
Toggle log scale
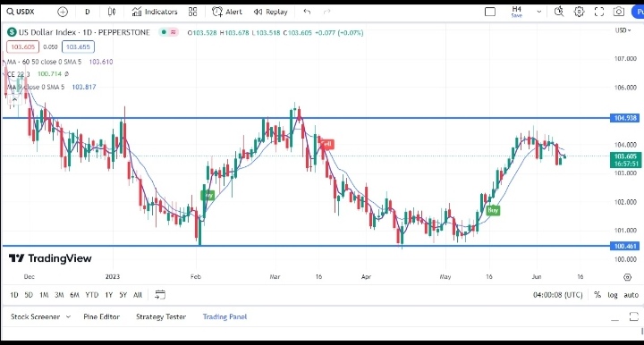point(613,295)
